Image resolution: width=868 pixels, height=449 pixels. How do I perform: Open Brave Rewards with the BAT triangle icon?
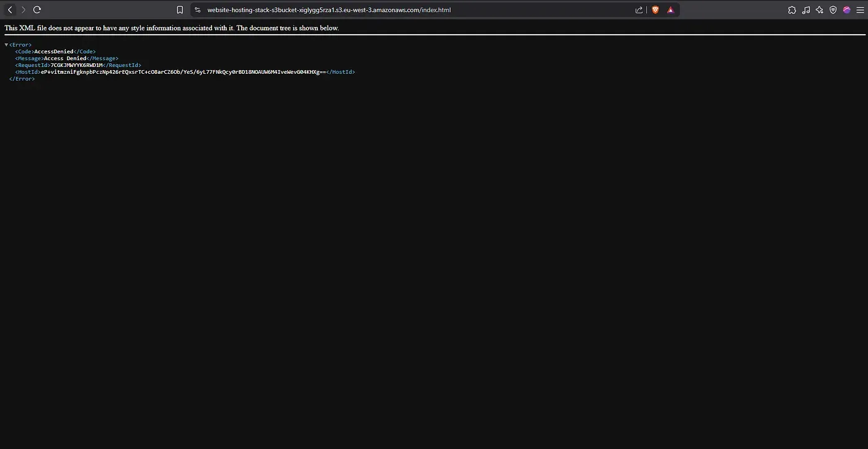coord(670,9)
